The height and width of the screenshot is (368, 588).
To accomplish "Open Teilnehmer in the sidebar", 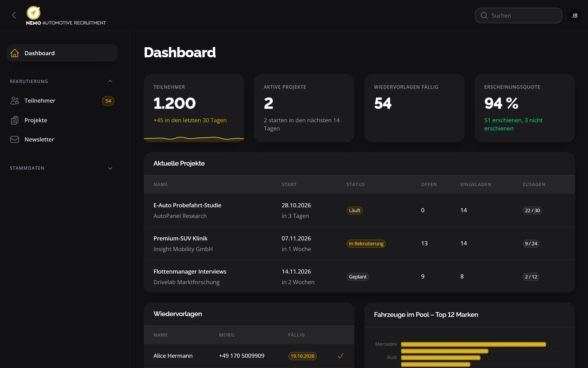I will pos(62,101).
